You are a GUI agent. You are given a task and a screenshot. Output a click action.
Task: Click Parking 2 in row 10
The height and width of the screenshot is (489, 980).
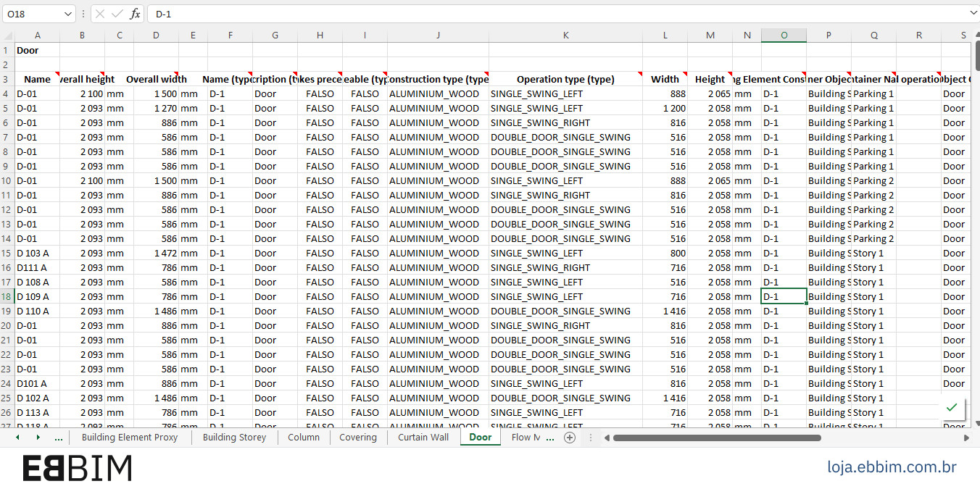point(873,180)
